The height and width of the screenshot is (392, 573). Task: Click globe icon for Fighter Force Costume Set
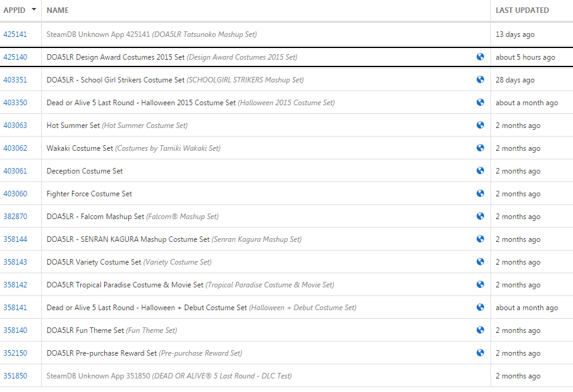480,194
